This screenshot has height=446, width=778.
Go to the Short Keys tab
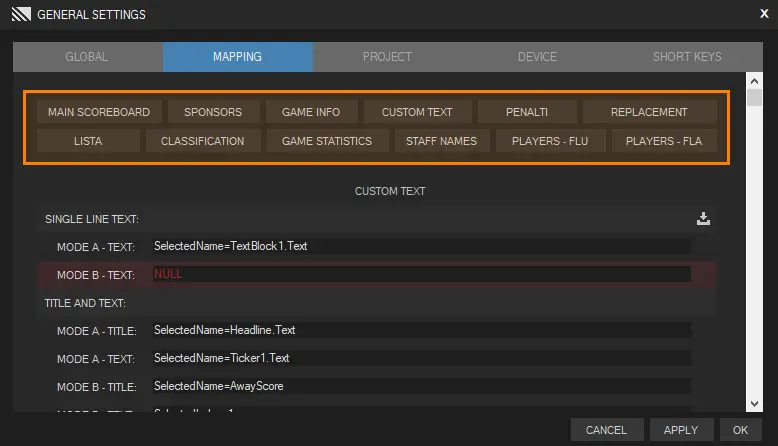[x=687, y=57]
